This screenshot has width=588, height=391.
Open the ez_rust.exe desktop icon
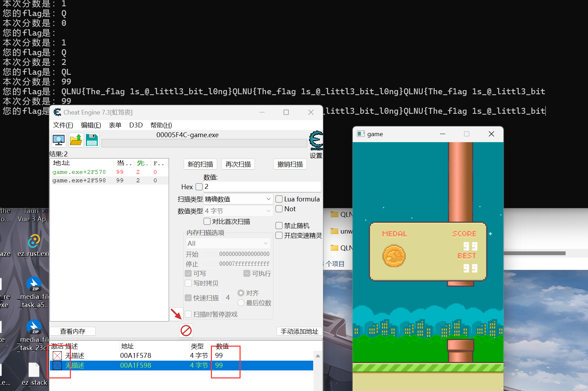34,246
